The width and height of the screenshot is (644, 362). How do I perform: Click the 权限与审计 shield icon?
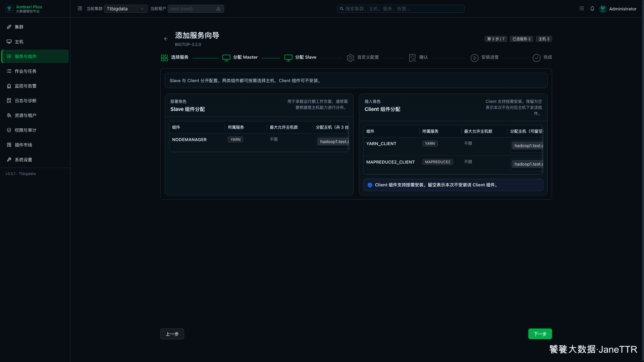(x=9, y=130)
